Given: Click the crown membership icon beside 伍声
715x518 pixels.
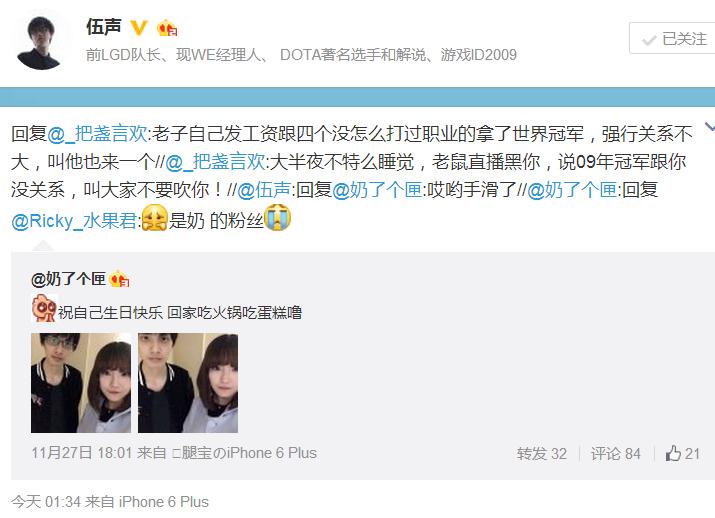Looking at the screenshot, I should pos(167,28).
